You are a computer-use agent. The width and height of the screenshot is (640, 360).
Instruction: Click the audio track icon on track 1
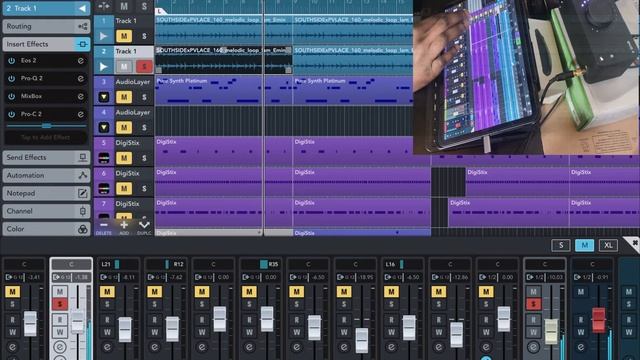(104, 36)
